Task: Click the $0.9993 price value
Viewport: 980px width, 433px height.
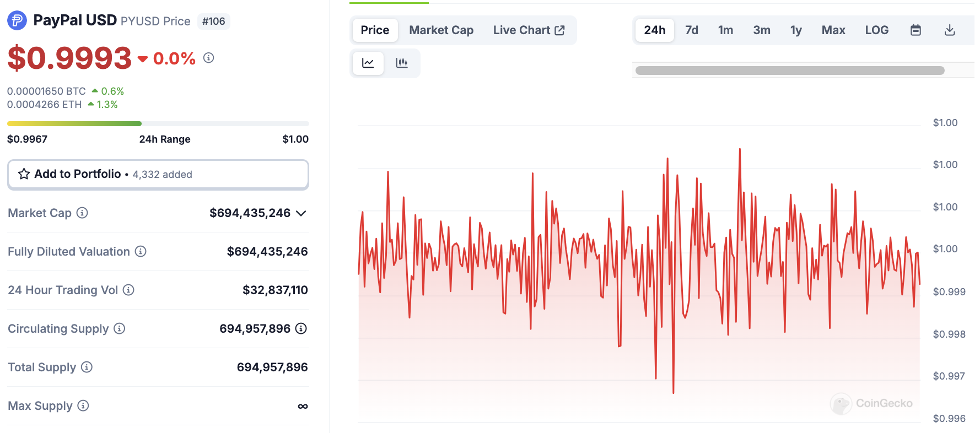Action: (x=69, y=58)
